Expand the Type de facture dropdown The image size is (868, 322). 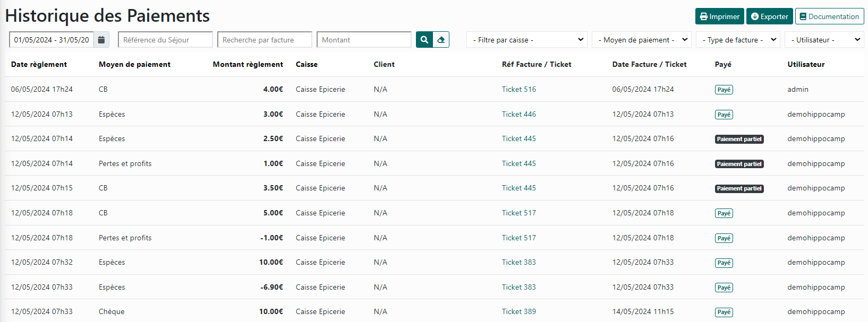pyautogui.click(x=737, y=40)
